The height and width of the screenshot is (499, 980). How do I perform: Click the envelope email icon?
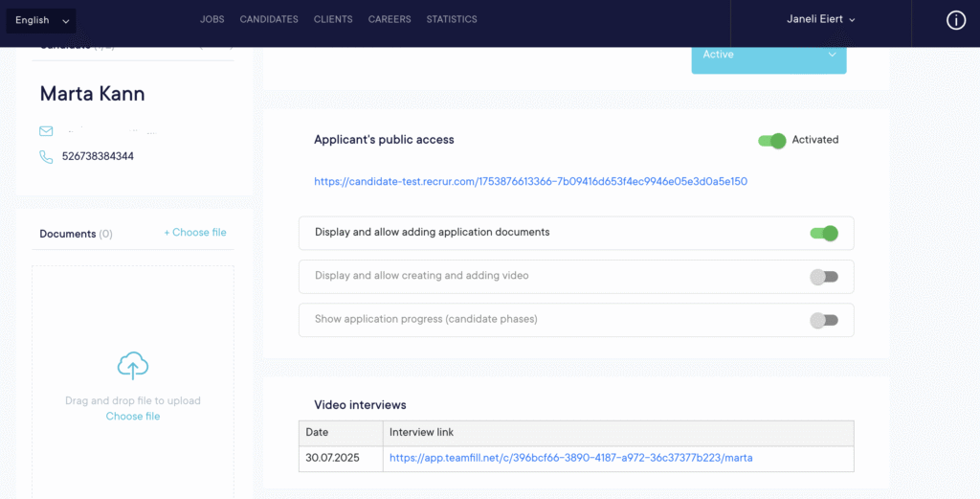46,131
